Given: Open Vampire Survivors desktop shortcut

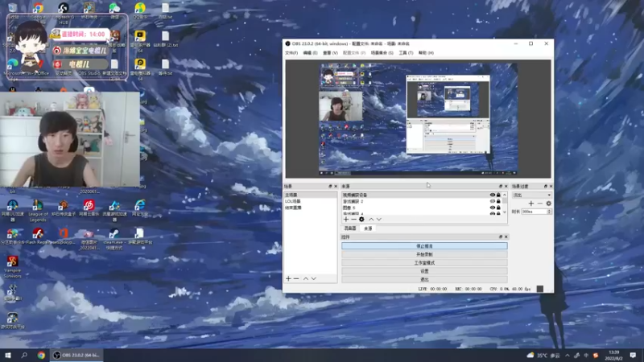Looking at the screenshot, I should (12, 267).
